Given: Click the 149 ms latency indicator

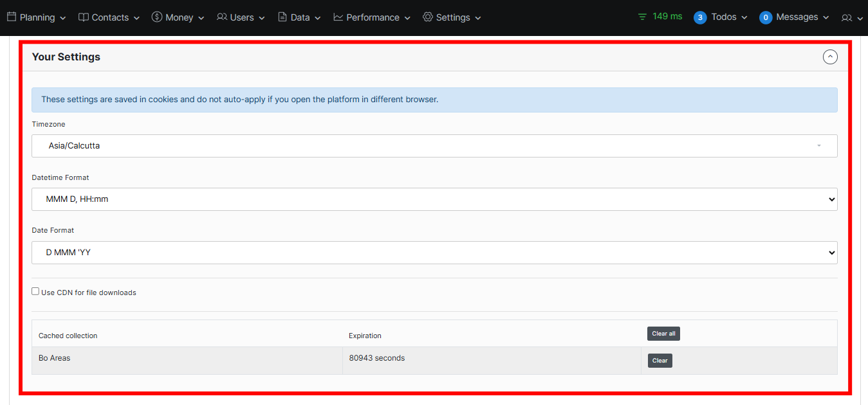Looking at the screenshot, I should [660, 17].
